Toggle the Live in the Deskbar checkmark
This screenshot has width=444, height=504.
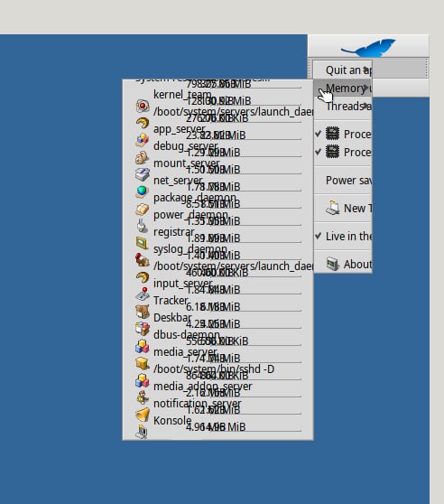[x=343, y=237]
